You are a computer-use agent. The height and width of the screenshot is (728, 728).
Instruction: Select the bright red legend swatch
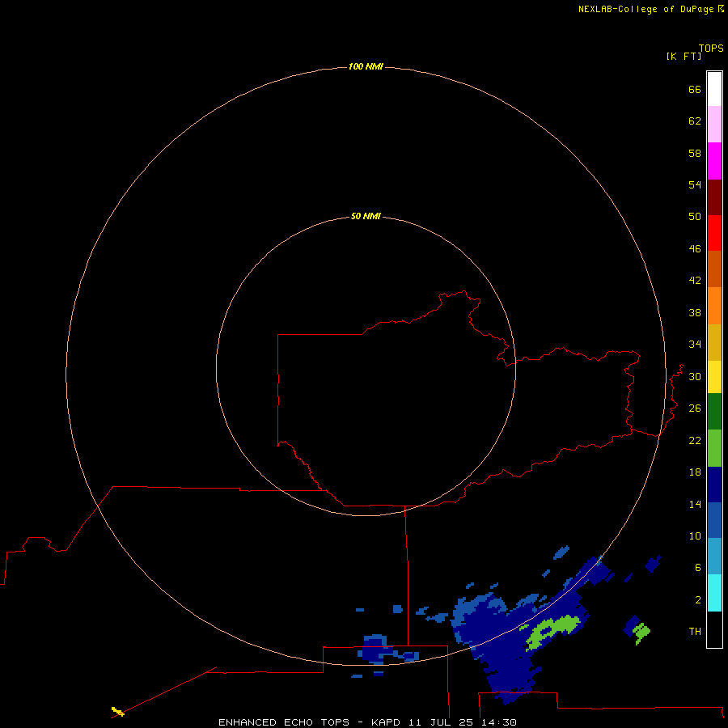point(714,233)
